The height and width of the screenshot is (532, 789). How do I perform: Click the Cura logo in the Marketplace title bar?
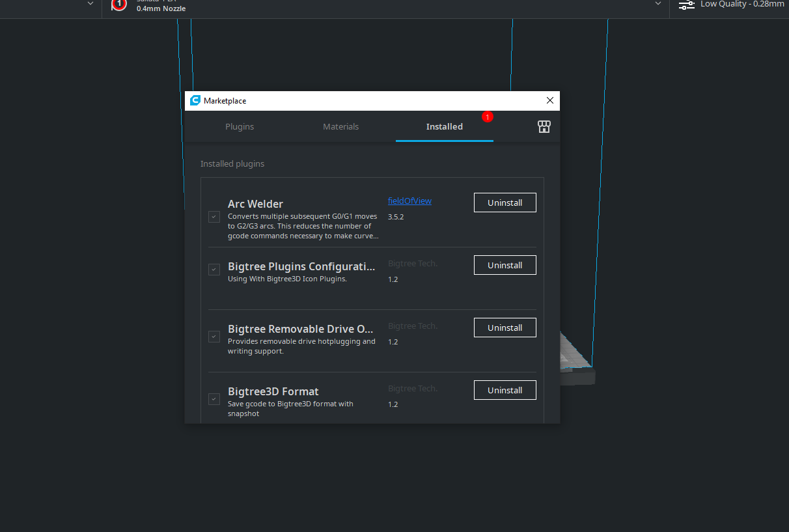(195, 101)
